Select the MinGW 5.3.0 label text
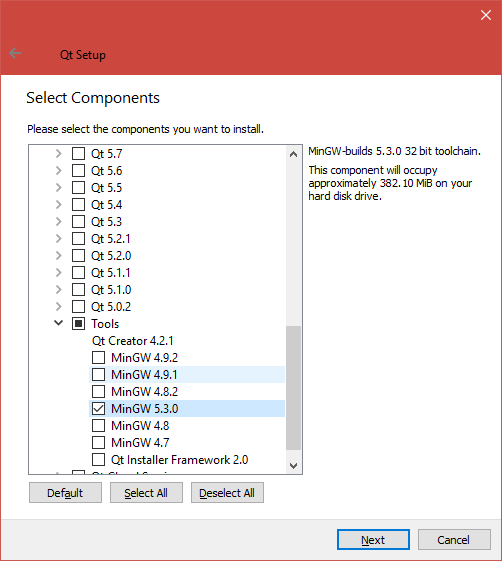Screen dimensions: 502x561 point(145,409)
